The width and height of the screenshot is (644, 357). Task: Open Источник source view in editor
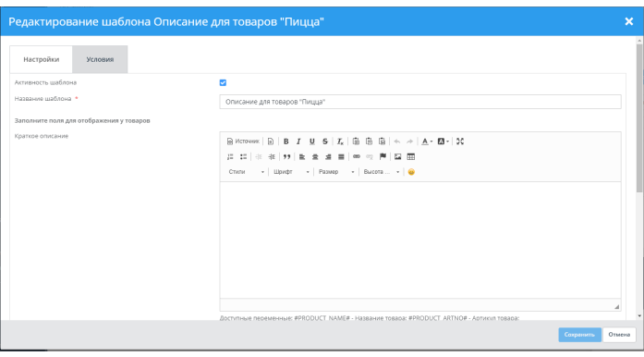[243, 142]
